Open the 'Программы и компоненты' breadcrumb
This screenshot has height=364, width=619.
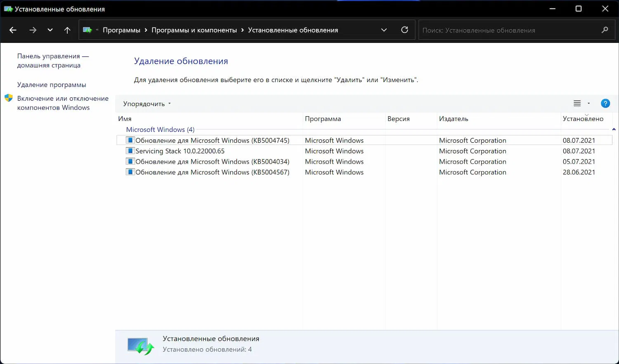click(194, 30)
